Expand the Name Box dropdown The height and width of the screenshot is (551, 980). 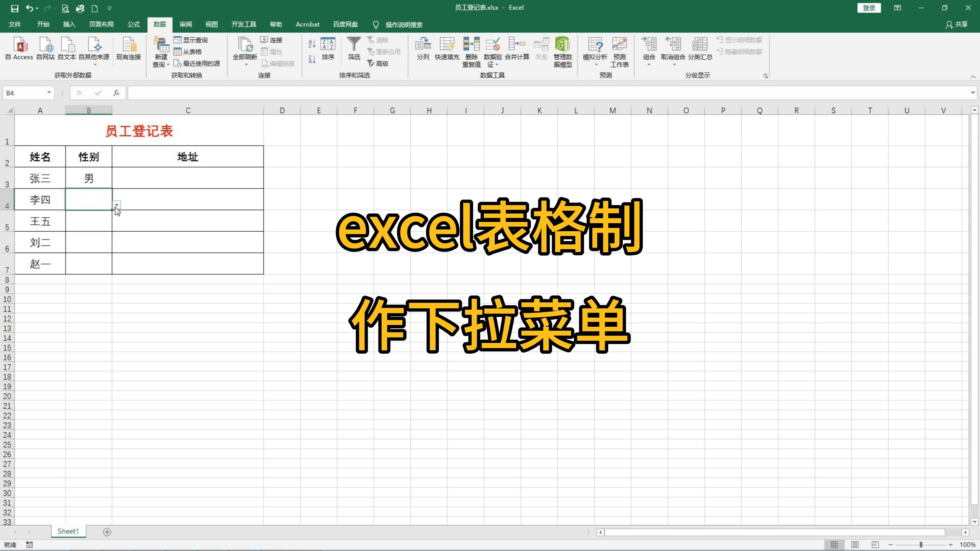49,92
